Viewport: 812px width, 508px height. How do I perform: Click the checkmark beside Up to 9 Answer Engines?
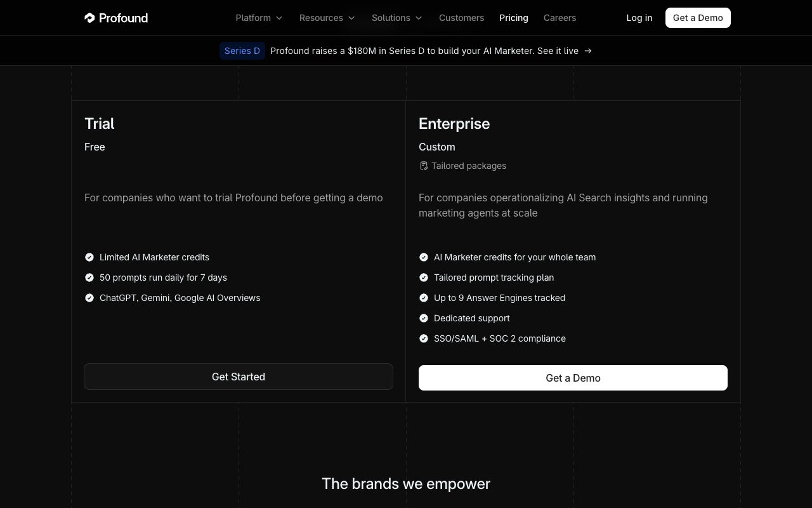pos(424,298)
